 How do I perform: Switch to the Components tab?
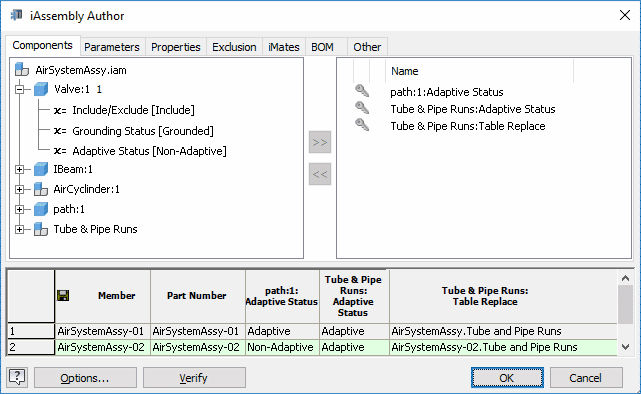click(43, 45)
